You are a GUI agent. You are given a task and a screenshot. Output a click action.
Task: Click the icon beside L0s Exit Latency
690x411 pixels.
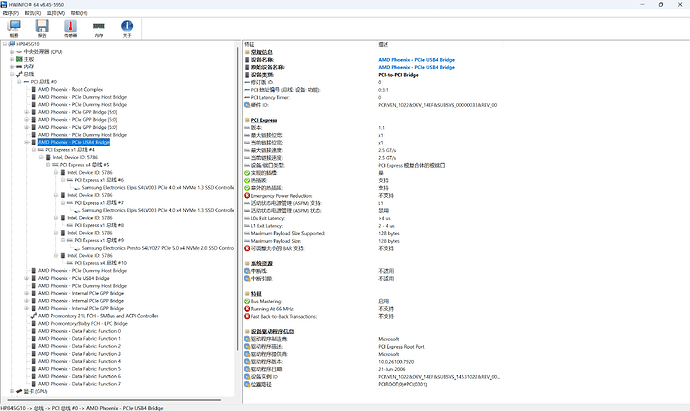[247, 218]
